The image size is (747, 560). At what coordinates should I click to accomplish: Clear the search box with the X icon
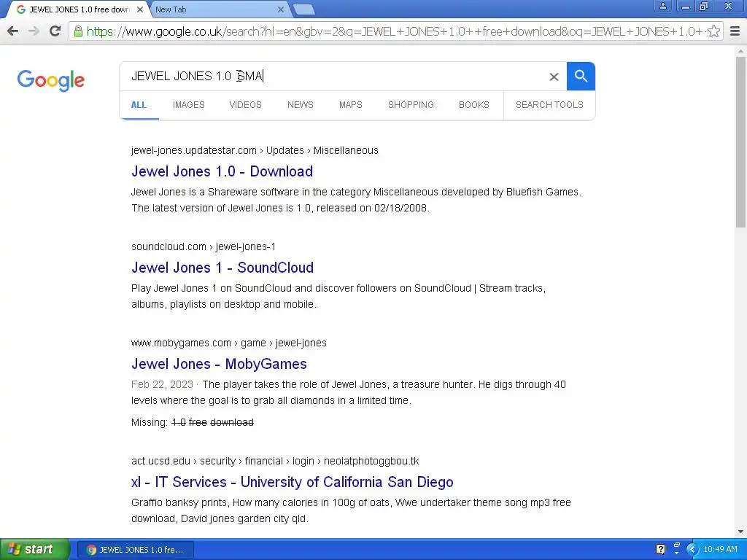(554, 77)
